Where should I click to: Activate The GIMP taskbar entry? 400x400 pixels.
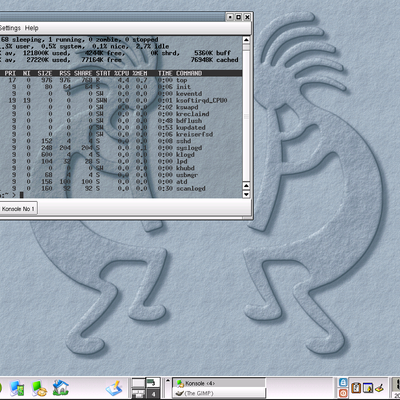pos(219,393)
